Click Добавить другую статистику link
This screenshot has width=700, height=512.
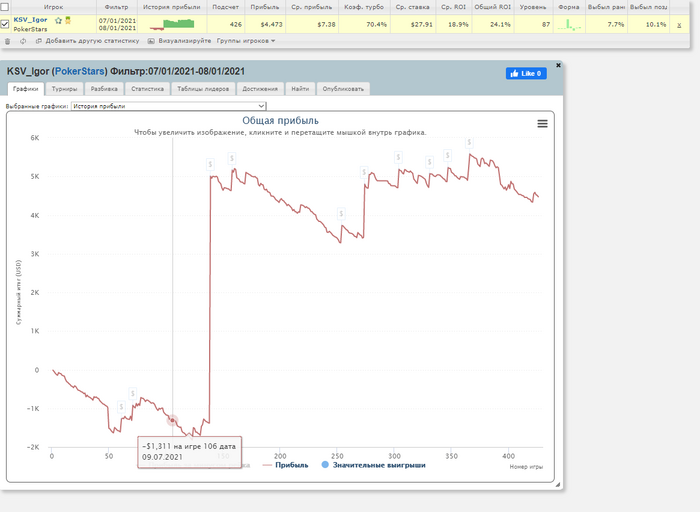point(92,41)
